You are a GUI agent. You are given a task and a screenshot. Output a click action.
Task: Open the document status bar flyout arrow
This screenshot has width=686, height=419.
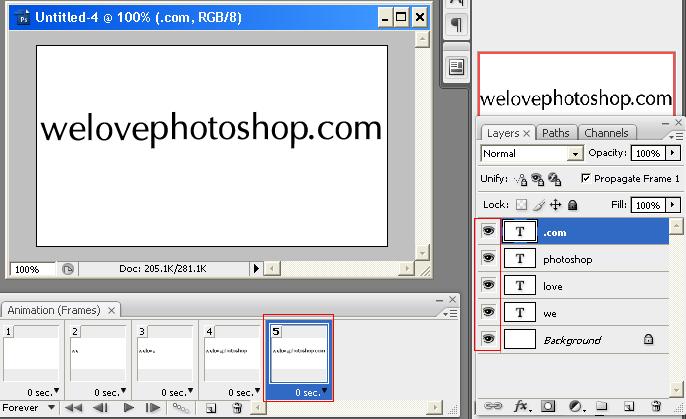256,269
